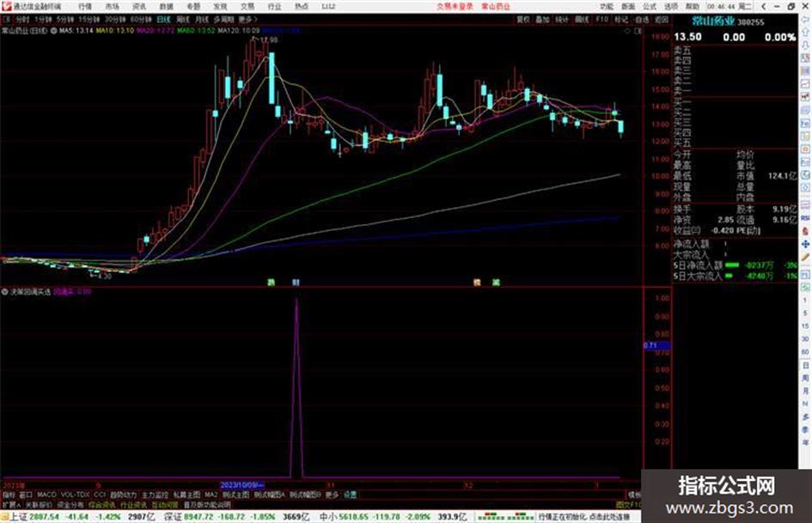Select the 主力监控 indicator tab
The image size is (812, 523).
click(155, 495)
